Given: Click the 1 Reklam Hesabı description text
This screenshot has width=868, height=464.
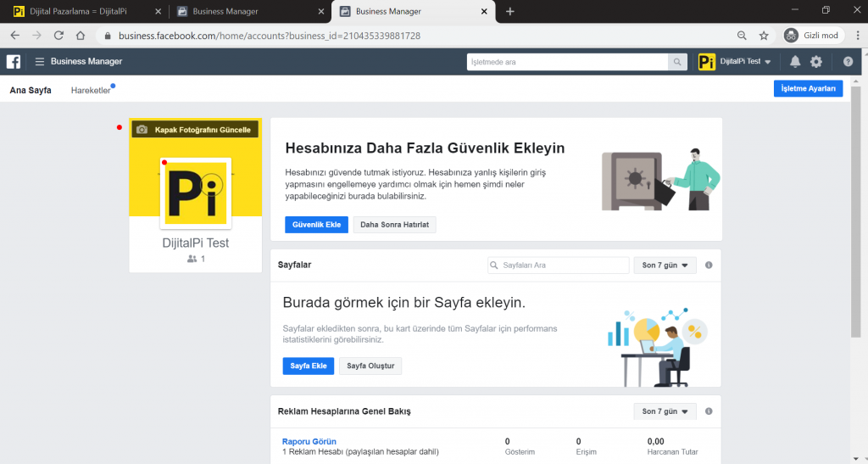Looking at the screenshot, I should click(360, 452).
